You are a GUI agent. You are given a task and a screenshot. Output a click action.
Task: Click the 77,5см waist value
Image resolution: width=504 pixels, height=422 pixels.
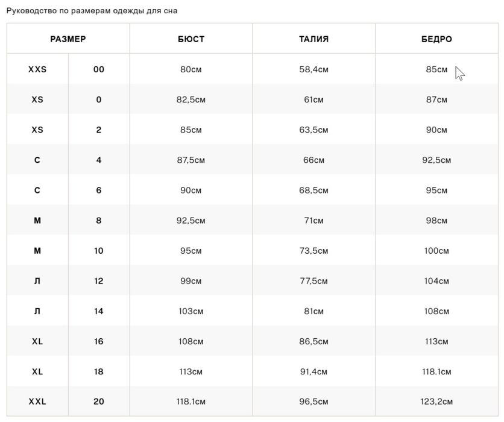[314, 281]
